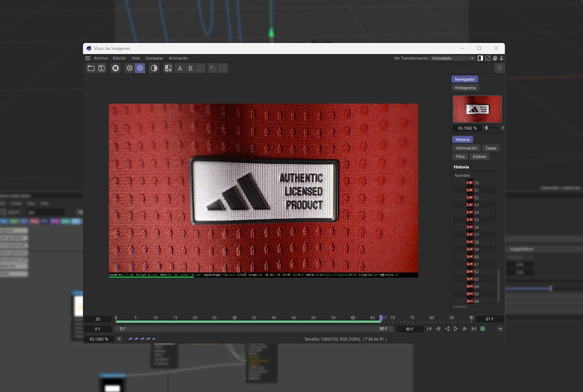
Task: Open the Comparar menu
Action: tap(154, 58)
